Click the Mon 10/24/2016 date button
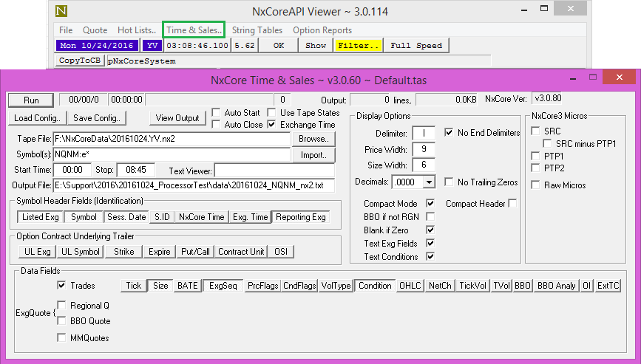Viewport: 641px width, 364px height. coord(97,45)
